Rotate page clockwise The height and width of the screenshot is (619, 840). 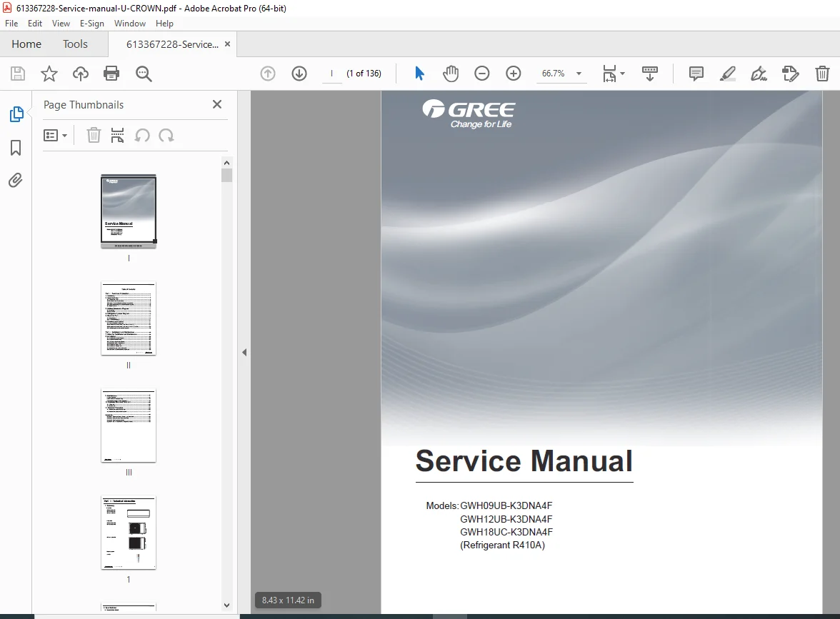pyautogui.click(x=166, y=136)
